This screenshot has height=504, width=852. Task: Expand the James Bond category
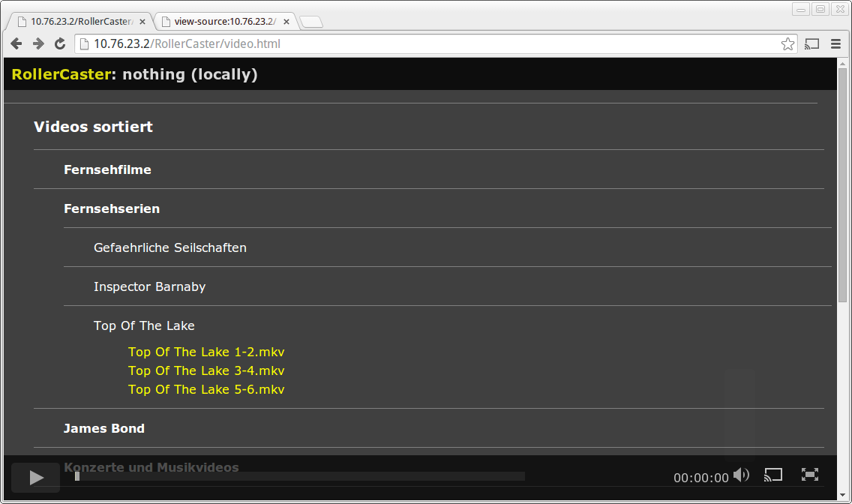point(103,428)
